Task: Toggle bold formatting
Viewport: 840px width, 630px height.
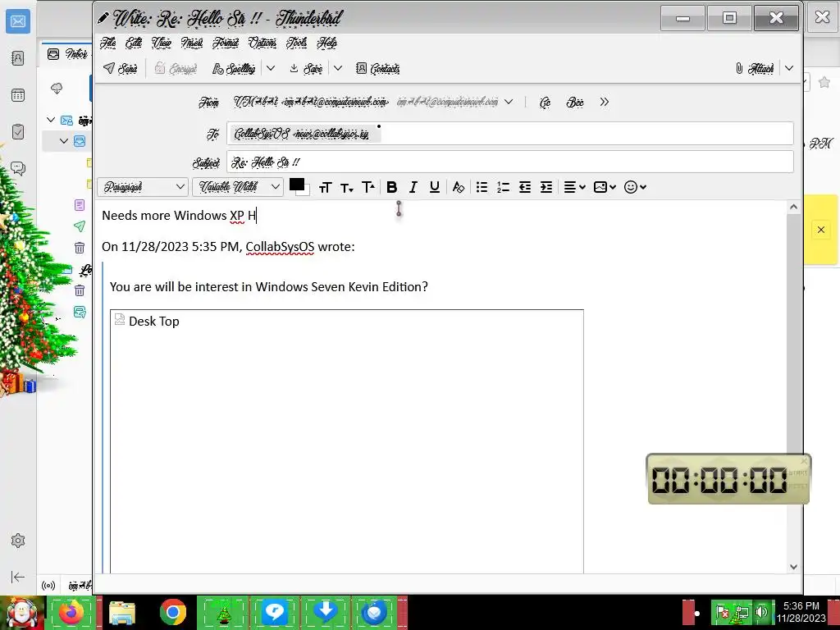Action: tap(391, 188)
